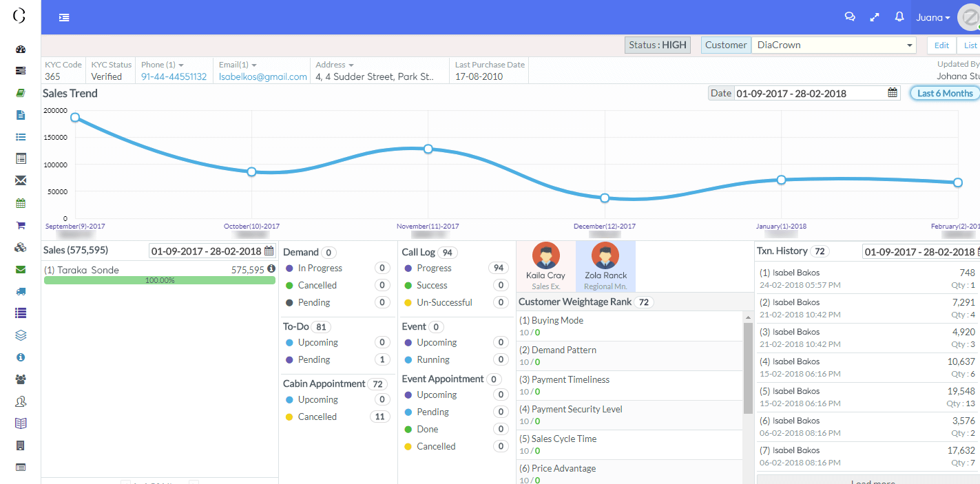Toggle the hamburger menu in top bar
The height and width of the screenshot is (484, 980).
pos(64,18)
